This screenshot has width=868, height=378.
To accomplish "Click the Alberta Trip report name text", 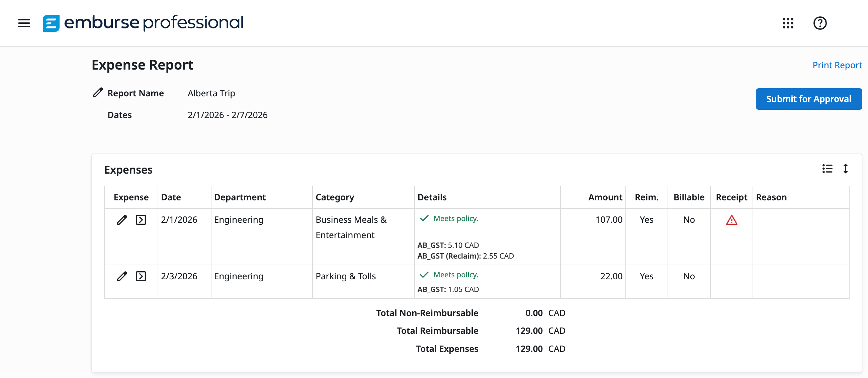I will pyautogui.click(x=211, y=93).
